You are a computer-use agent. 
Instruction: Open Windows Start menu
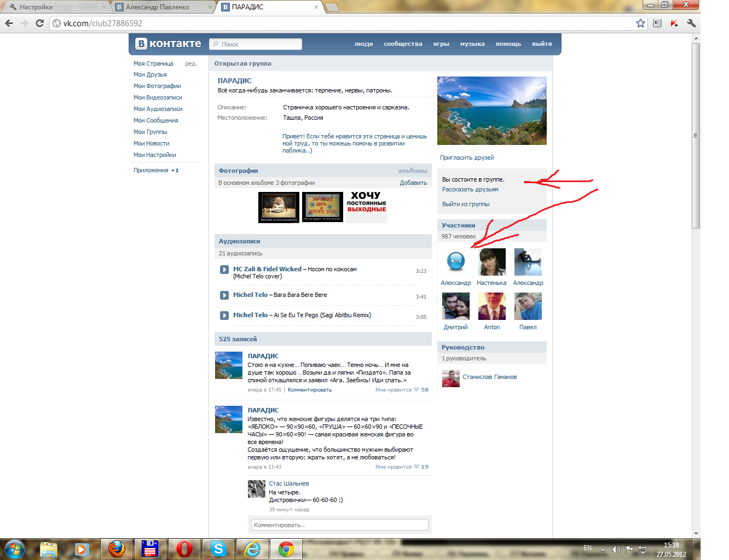[x=15, y=549]
